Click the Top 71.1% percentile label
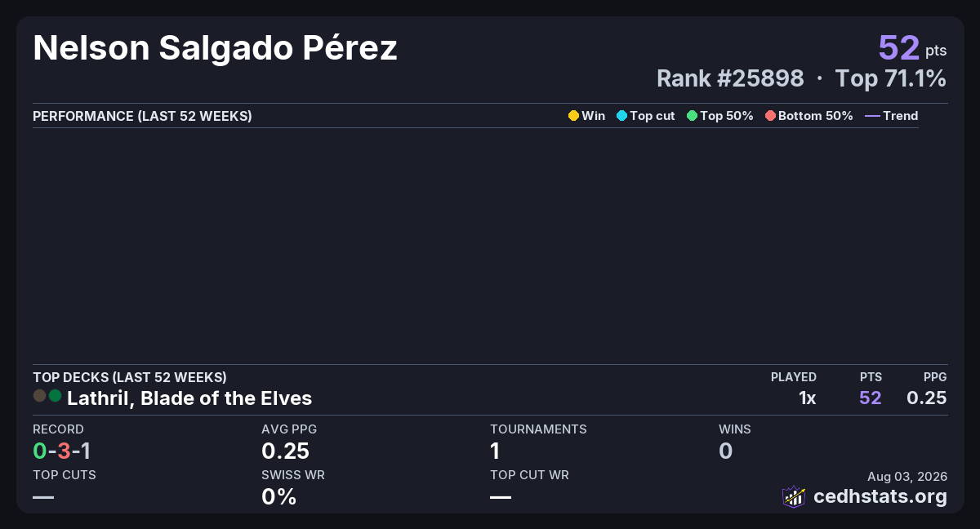 point(891,78)
